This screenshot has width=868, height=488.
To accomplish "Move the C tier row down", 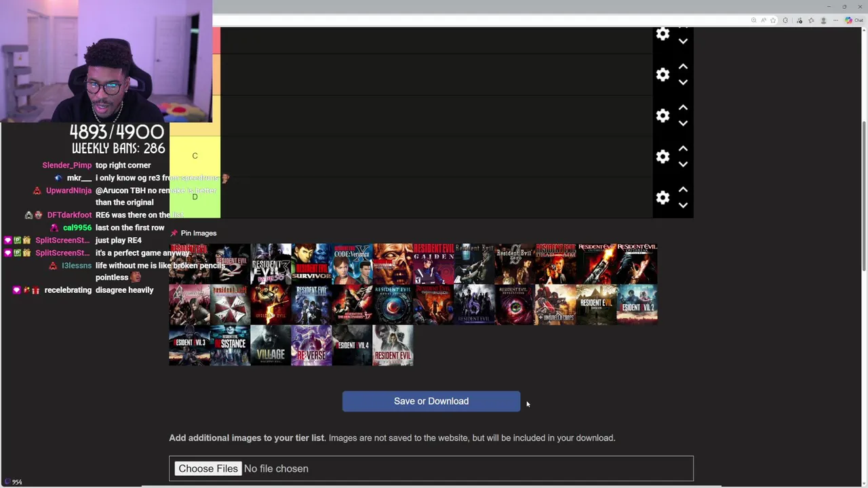I will (x=683, y=164).
